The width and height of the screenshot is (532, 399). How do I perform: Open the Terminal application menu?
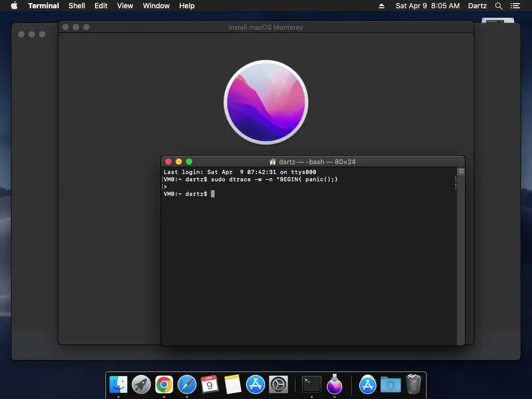pyautogui.click(x=44, y=6)
